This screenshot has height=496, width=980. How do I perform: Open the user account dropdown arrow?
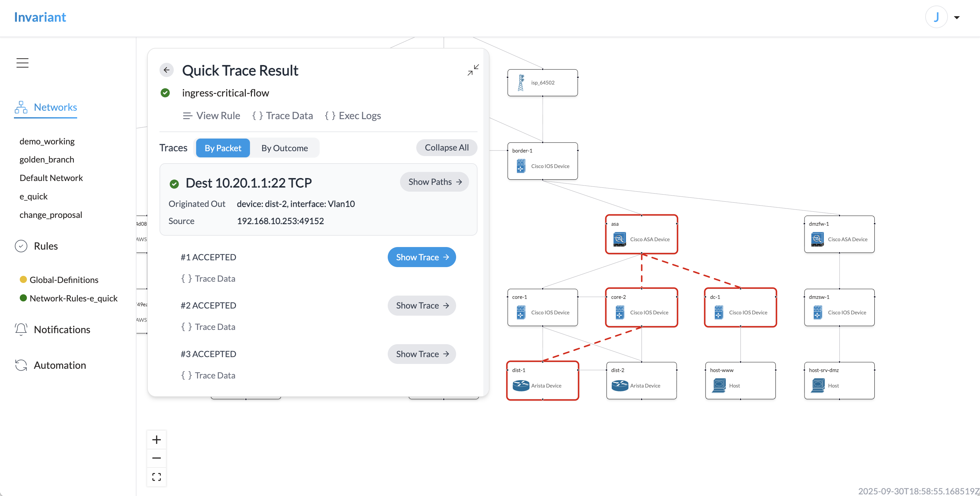point(956,17)
